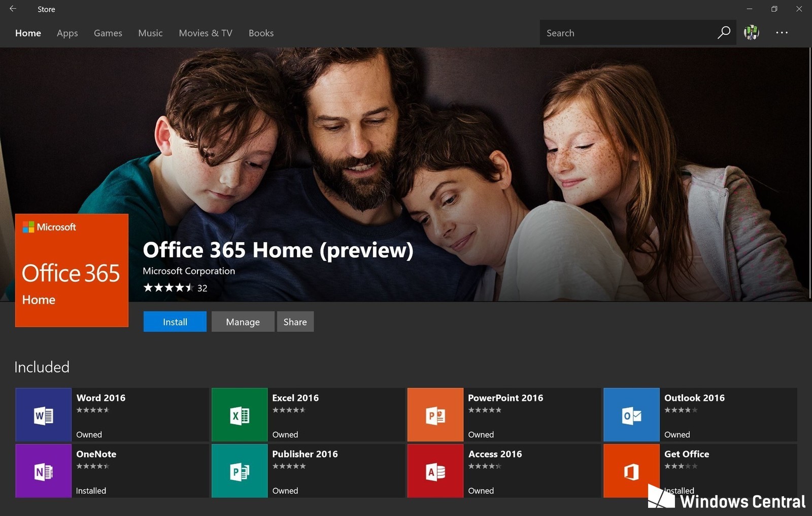The height and width of the screenshot is (516, 812).
Task: Click the Get Office app icon
Action: (x=631, y=471)
